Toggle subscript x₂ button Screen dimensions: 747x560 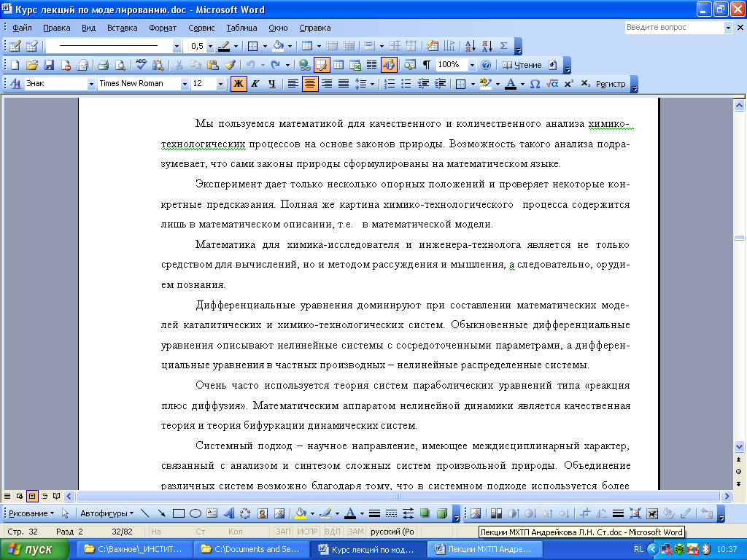point(586,84)
